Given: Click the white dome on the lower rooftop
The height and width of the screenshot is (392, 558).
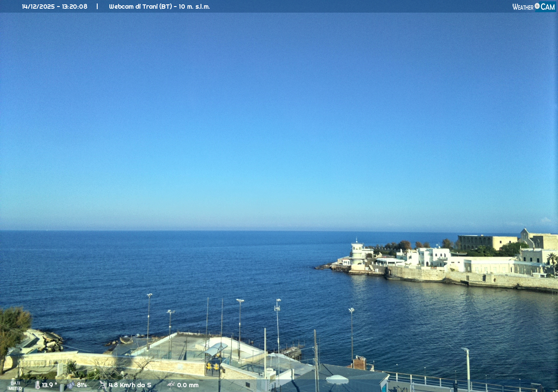Looking at the screenshot, I should (337, 379).
